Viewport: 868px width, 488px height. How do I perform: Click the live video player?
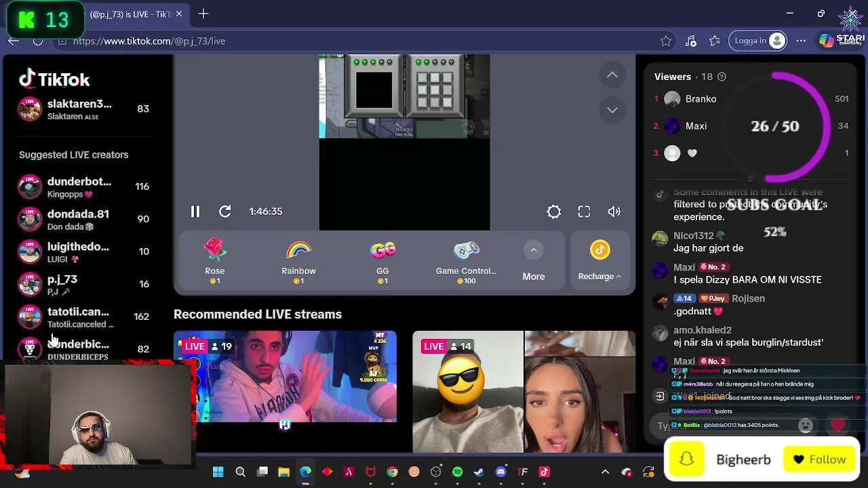click(404, 142)
